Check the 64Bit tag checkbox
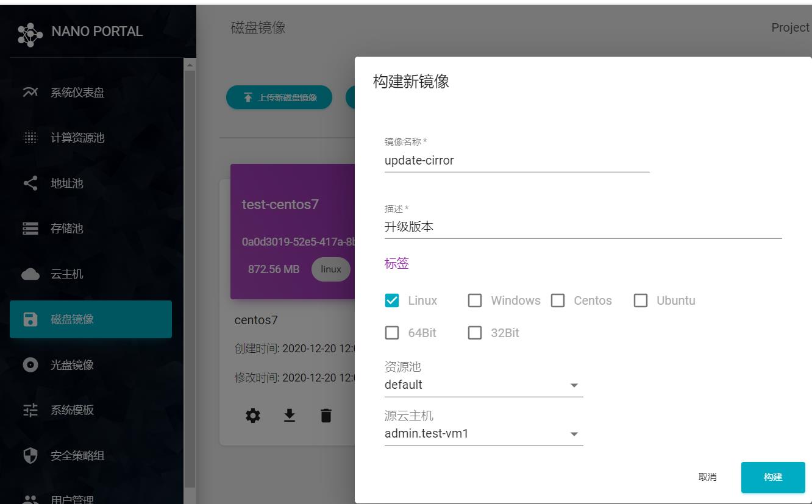812x504 pixels. point(392,333)
